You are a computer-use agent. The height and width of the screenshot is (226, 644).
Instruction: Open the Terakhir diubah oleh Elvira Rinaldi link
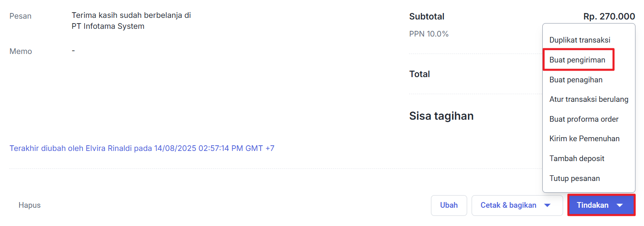point(141,149)
